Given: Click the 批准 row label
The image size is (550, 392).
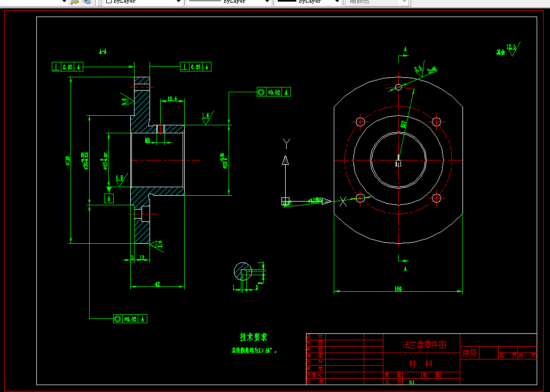Looking at the screenshot, I should click(315, 381).
